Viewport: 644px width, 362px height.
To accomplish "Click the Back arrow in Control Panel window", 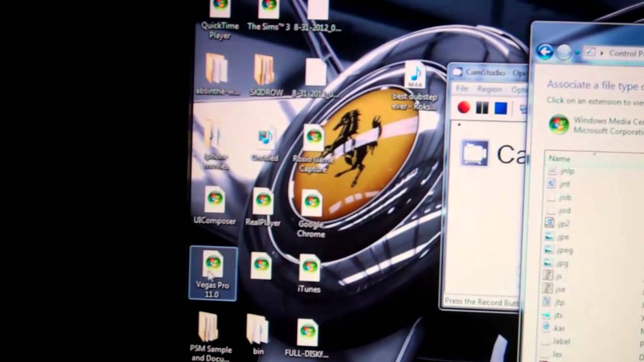I will [545, 51].
